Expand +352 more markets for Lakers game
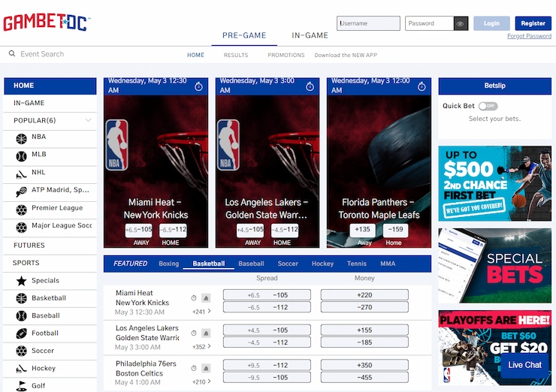The width and height of the screenshot is (556, 392). pos(201,347)
